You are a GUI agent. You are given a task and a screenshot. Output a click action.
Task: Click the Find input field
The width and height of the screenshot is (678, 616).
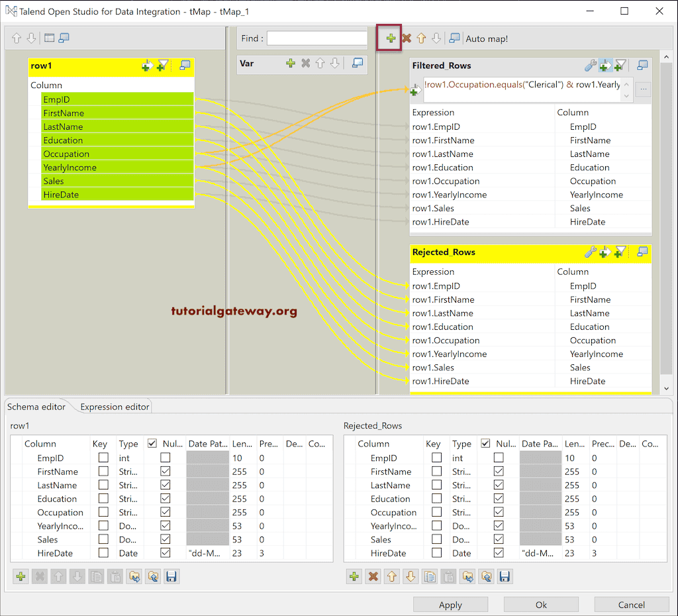click(x=316, y=38)
